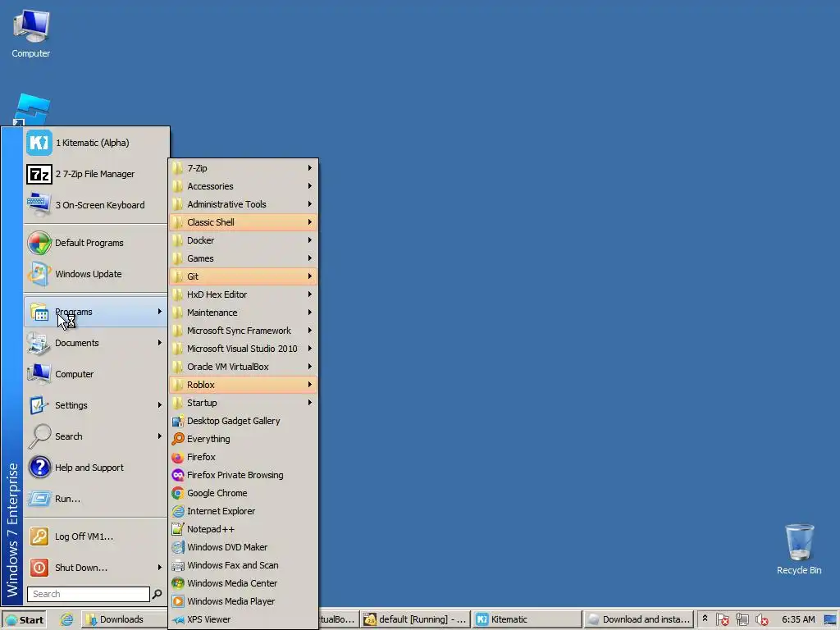Click the network status tray icon

point(742,620)
